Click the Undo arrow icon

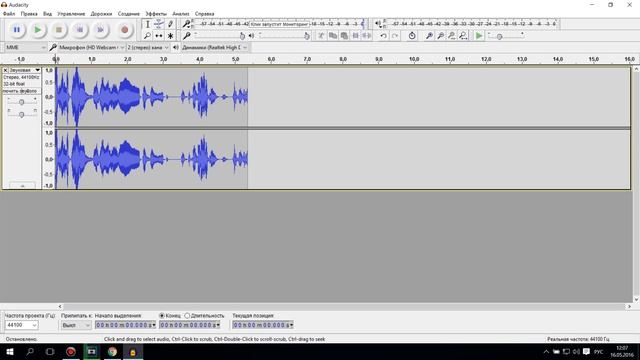pos(383,36)
